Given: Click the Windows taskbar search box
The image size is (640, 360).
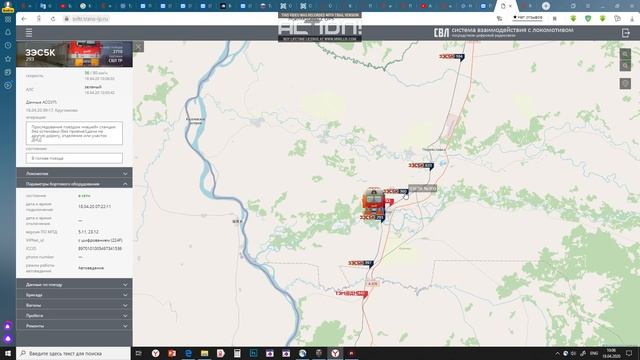Looking at the screenshot, I should click(73, 353).
